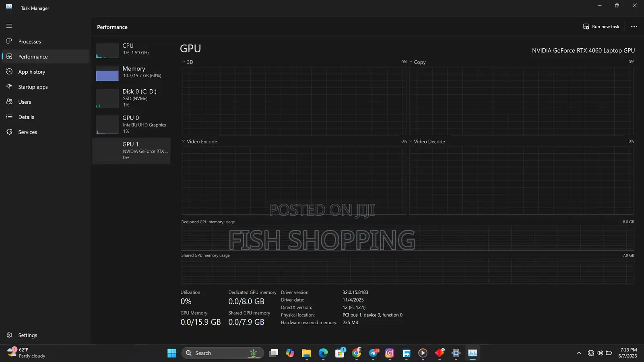This screenshot has height=362, width=644.
Task: Click the Users people icon
Action: (9, 101)
